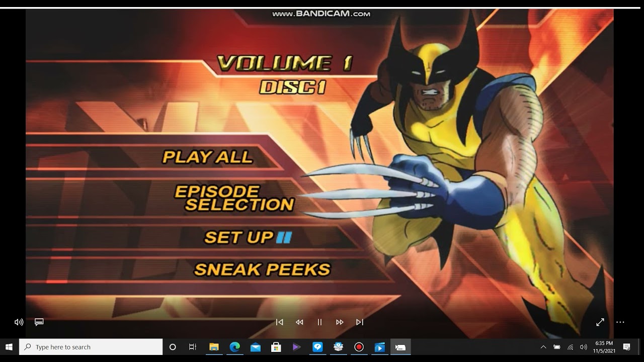Click the Type here to search box
This screenshot has height=362, width=644.
point(91,347)
